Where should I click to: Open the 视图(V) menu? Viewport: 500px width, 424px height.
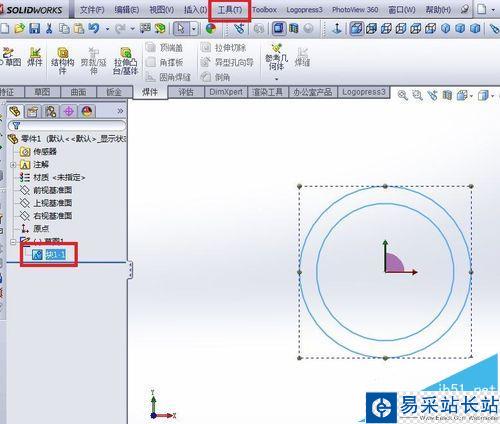[x=162, y=10]
